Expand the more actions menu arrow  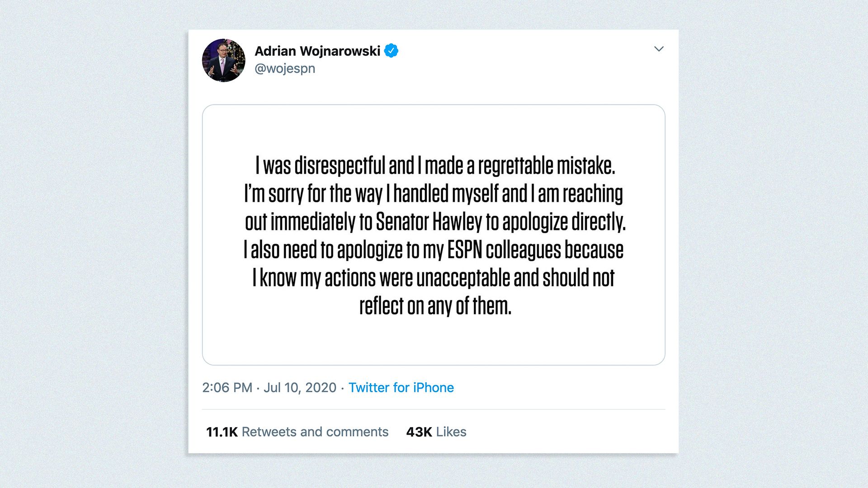point(659,49)
